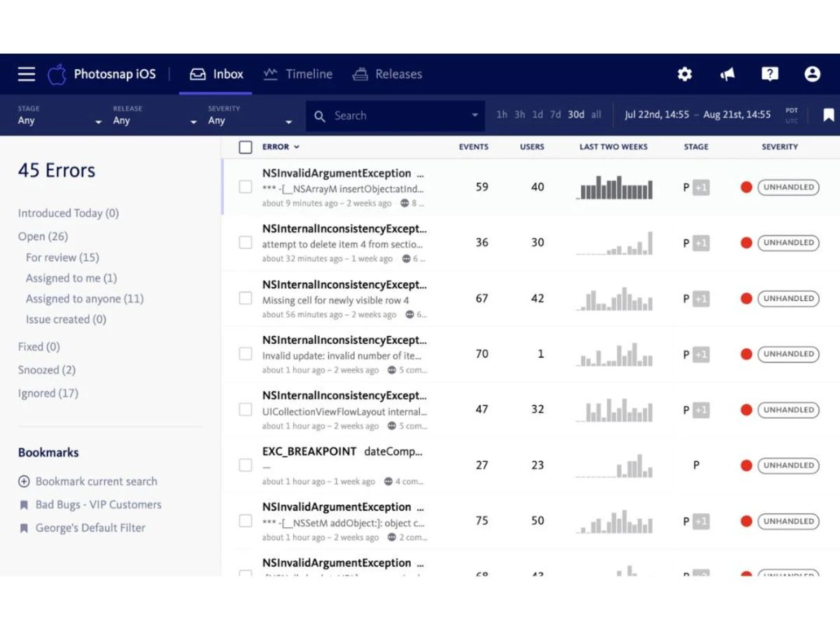Switch timezone to UTC
The height and width of the screenshot is (630, 840).
click(792, 122)
